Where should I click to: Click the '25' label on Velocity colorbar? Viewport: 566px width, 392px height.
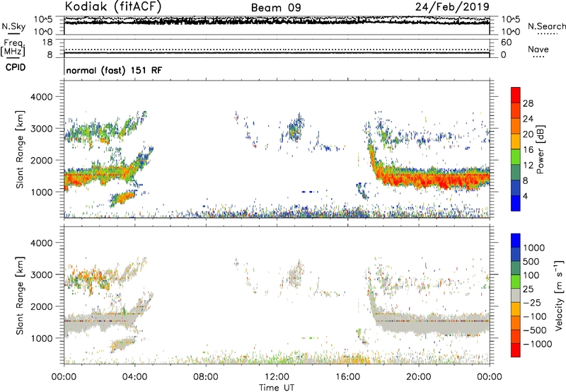coord(529,289)
